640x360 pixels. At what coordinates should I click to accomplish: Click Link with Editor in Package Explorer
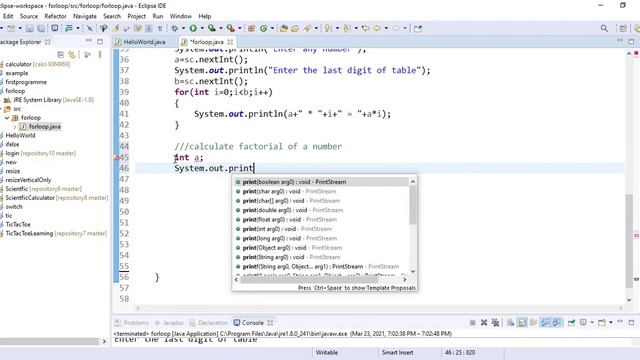(x=72, y=54)
